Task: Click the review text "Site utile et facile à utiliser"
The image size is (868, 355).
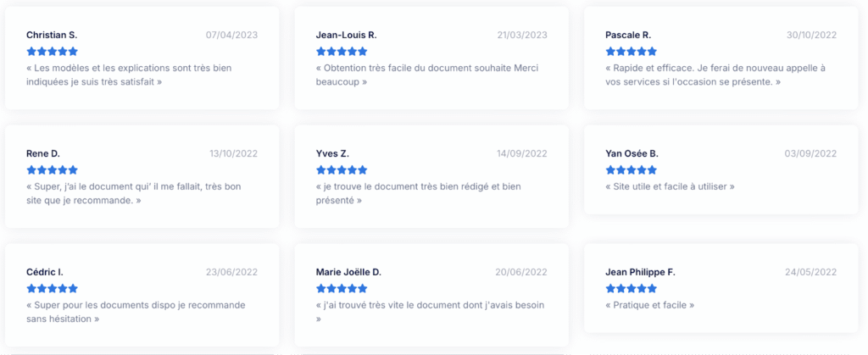Action: pos(670,186)
